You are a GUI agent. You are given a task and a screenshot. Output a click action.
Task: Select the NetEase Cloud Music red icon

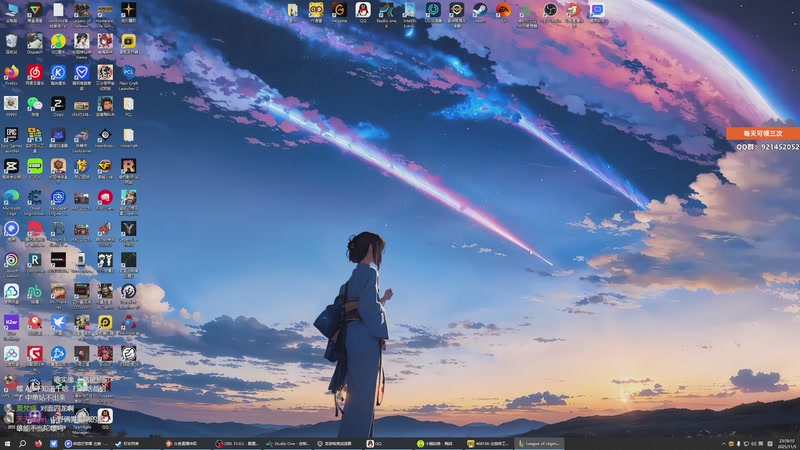pyautogui.click(x=35, y=74)
